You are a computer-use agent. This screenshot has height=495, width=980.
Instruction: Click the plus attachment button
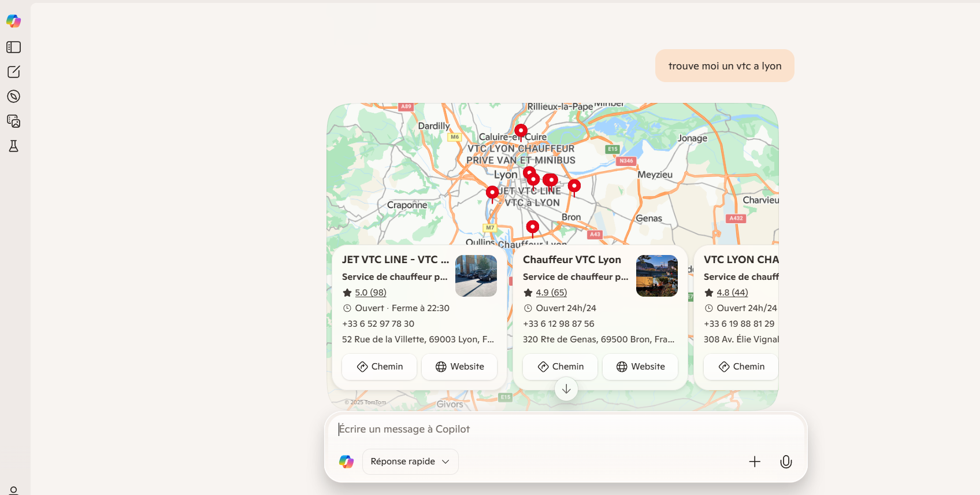pyautogui.click(x=755, y=461)
